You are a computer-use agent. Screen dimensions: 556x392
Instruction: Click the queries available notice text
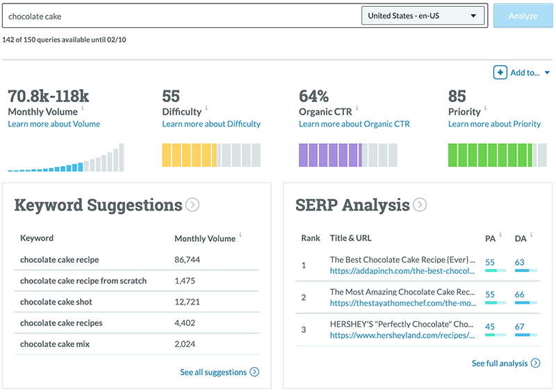click(x=64, y=40)
